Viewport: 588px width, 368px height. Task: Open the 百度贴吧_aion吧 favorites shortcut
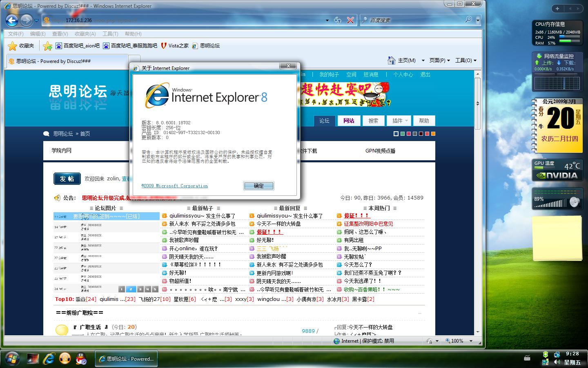tap(77, 46)
